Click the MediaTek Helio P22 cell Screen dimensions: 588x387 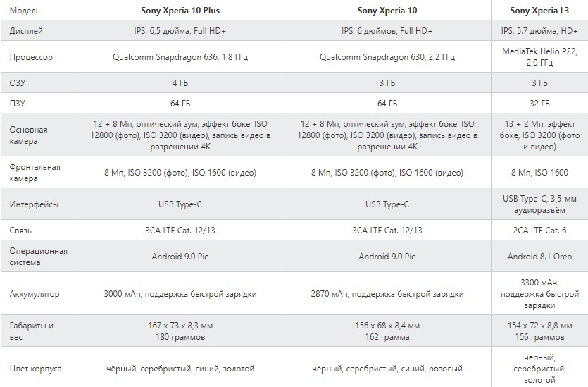(x=539, y=57)
